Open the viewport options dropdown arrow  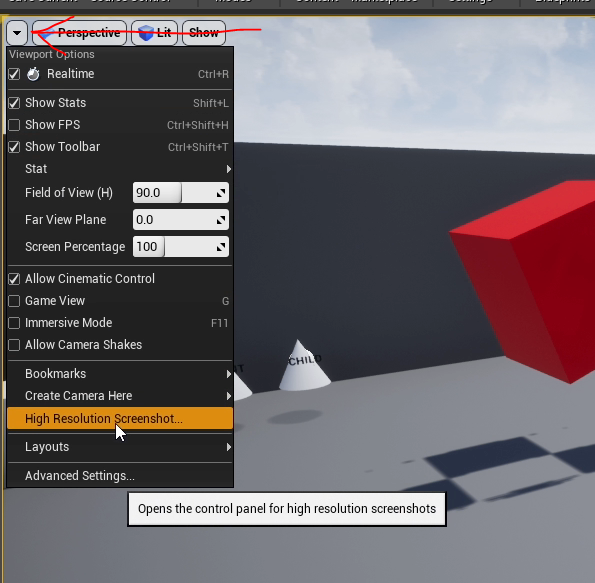(x=17, y=33)
